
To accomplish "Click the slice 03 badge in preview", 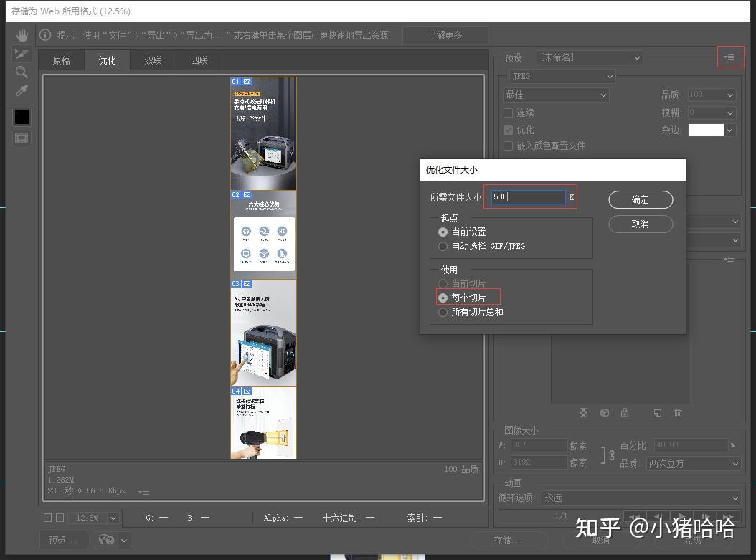I will click(235, 284).
